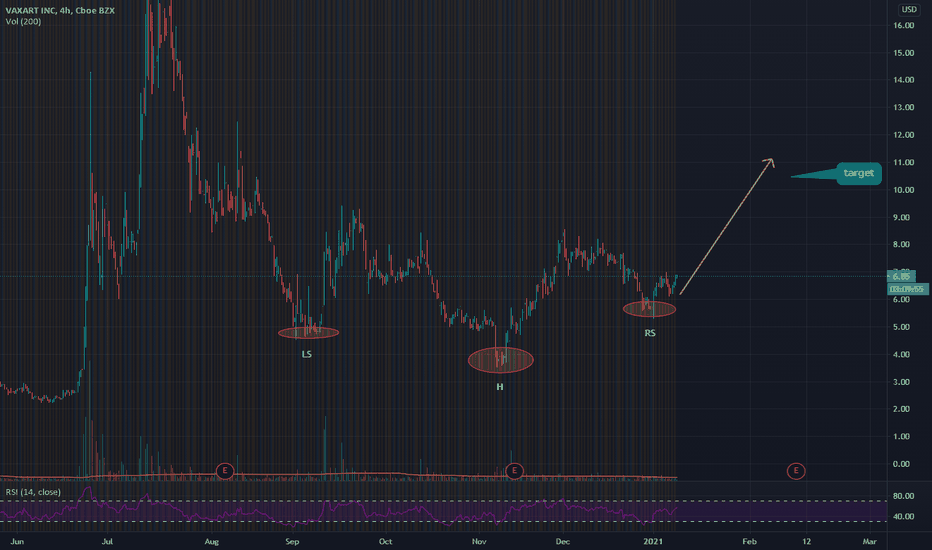Viewport: 932px width, 550px height.
Task: Click the August earnings E marker
Action: [x=225, y=471]
